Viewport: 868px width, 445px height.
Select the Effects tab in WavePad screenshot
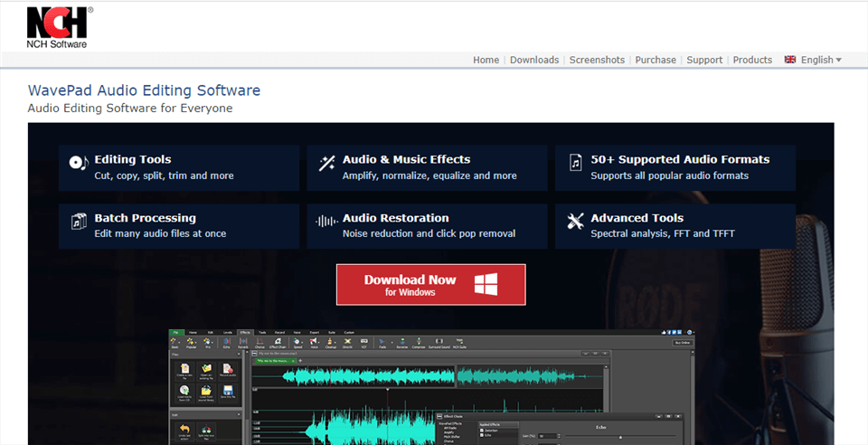[x=245, y=333]
